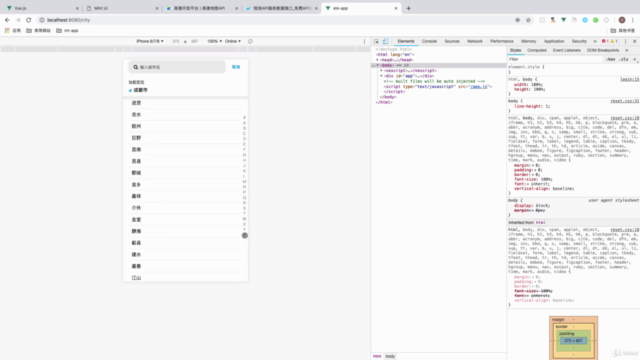This screenshot has width=640, height=360.
Task: Click the search magnifier in city input
Action: pos(136,67)
